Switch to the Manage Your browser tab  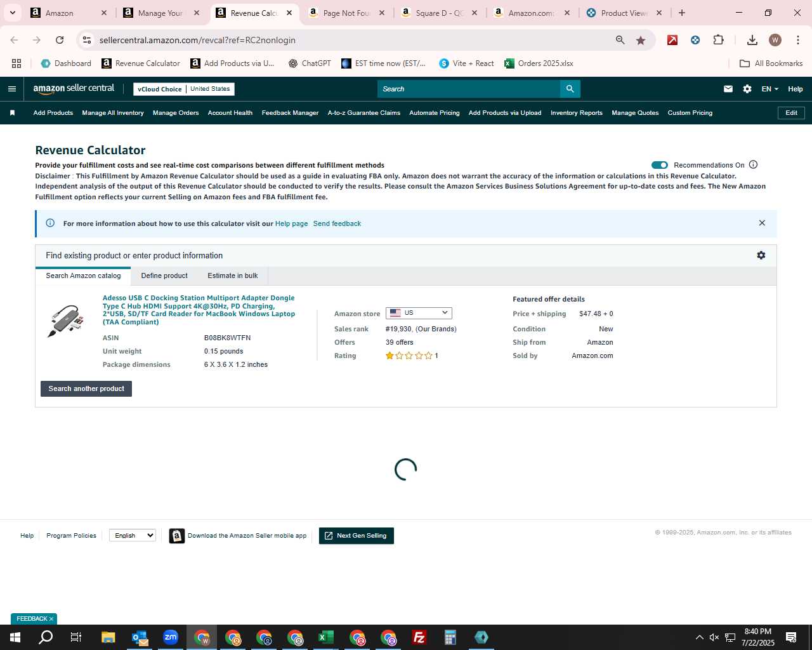coord(161,13)
